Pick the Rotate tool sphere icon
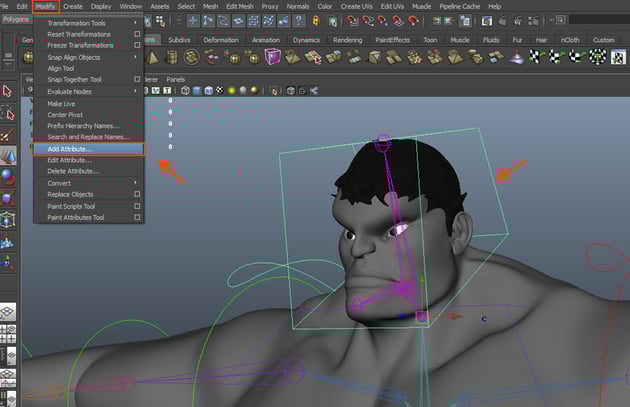The image size is (630, 407). (x=7, y=177)
